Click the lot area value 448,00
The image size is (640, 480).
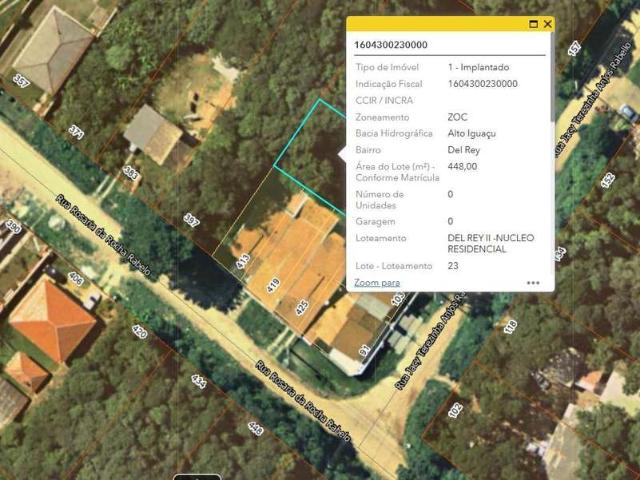[x=463, y=166]
